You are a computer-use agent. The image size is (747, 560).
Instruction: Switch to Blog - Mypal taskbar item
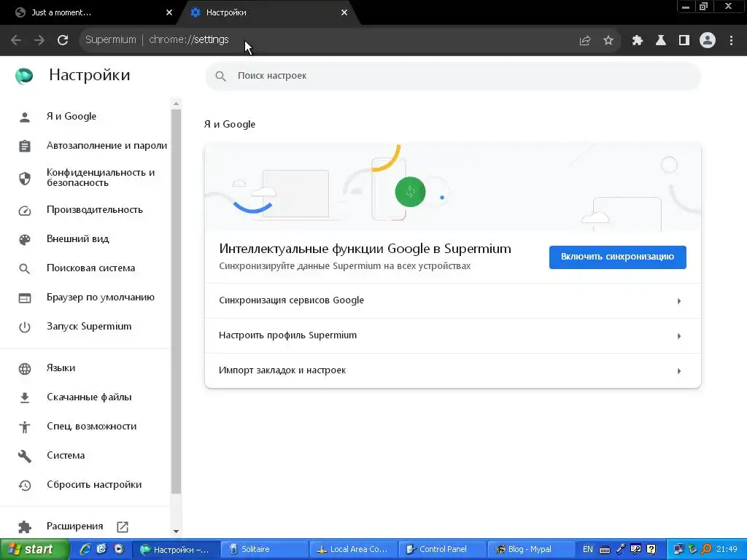click(531, 550)
